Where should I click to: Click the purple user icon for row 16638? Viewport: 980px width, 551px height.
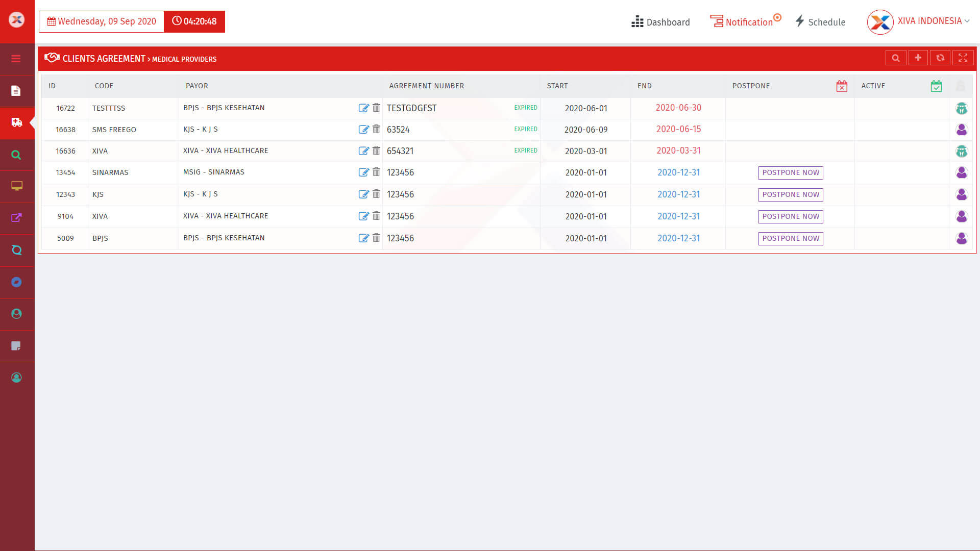962,130
